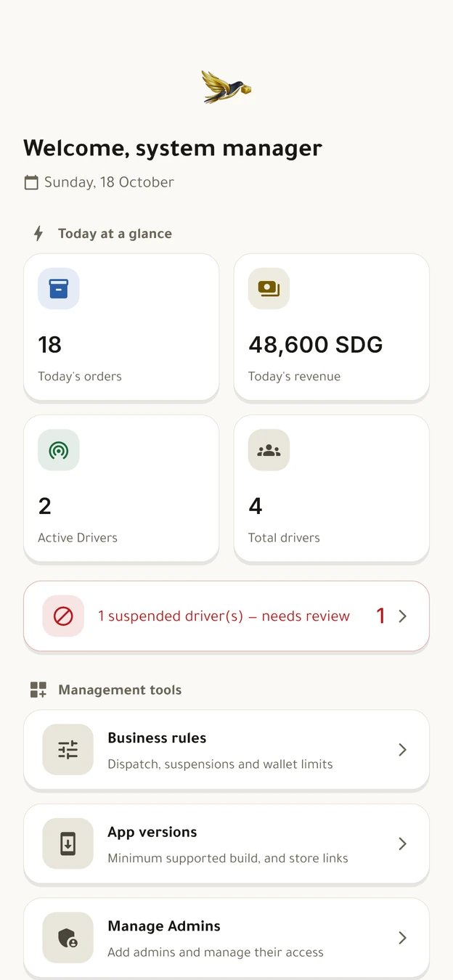The height and width of the screenshot is (980, 453).
Task: Click 'Add admins and manage their access' description
Action: (216, 952)
